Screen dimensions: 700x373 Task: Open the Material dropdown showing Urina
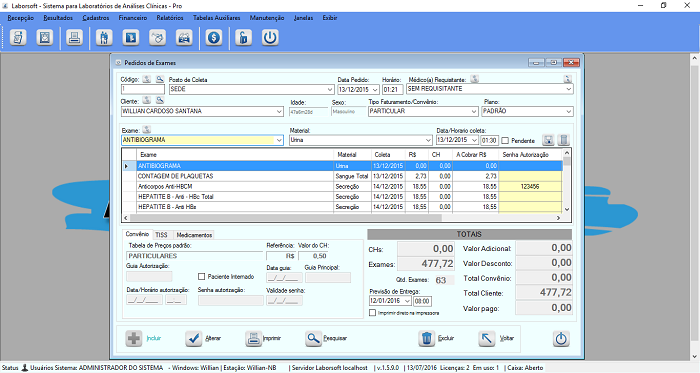coord(429,140)
